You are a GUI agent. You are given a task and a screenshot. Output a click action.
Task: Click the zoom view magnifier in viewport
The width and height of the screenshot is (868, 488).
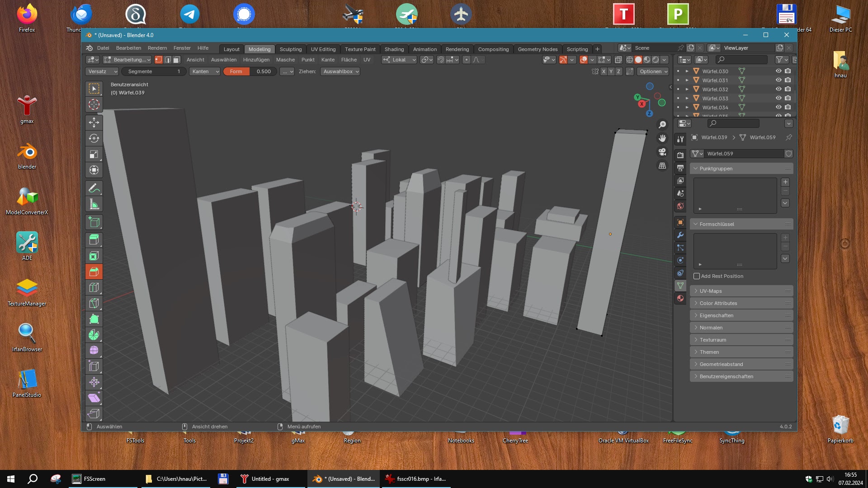pyautogui.click(x=662, y=125)
